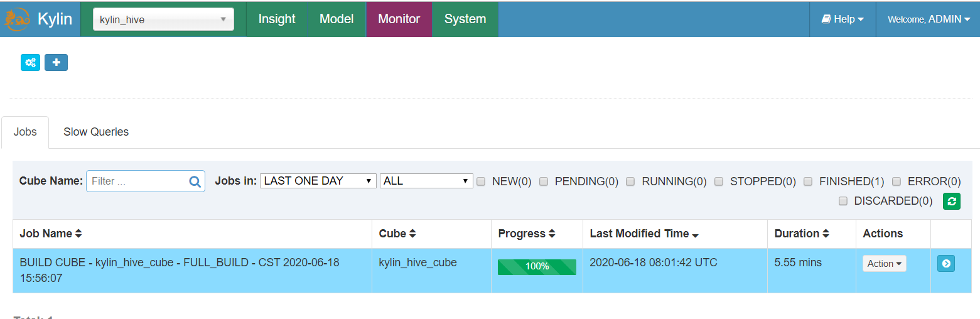Viewport: 980px width, 319px height.
Task: Sort by Progress column arrows
Action: 552,234
